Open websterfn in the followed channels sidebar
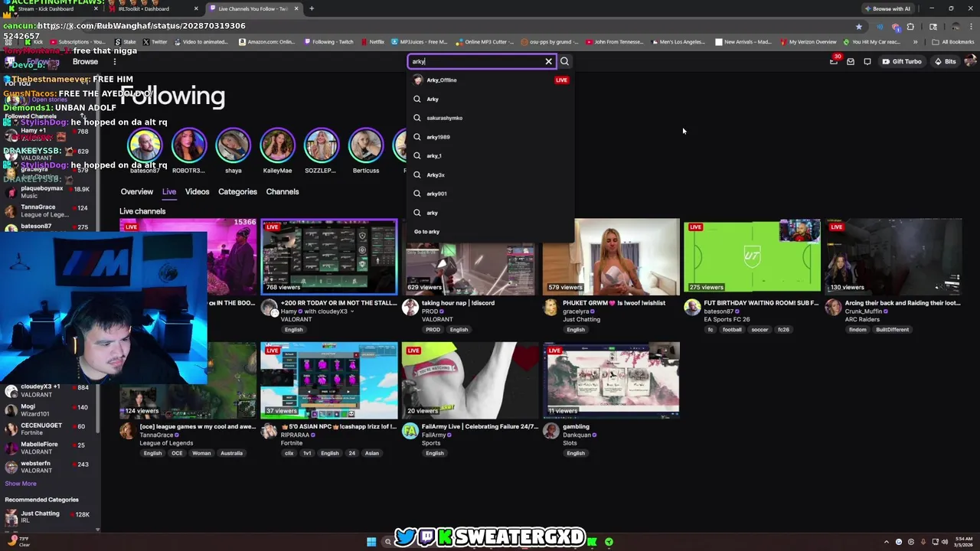This screenshot has width=980, height=551. (x=49, y=467)
